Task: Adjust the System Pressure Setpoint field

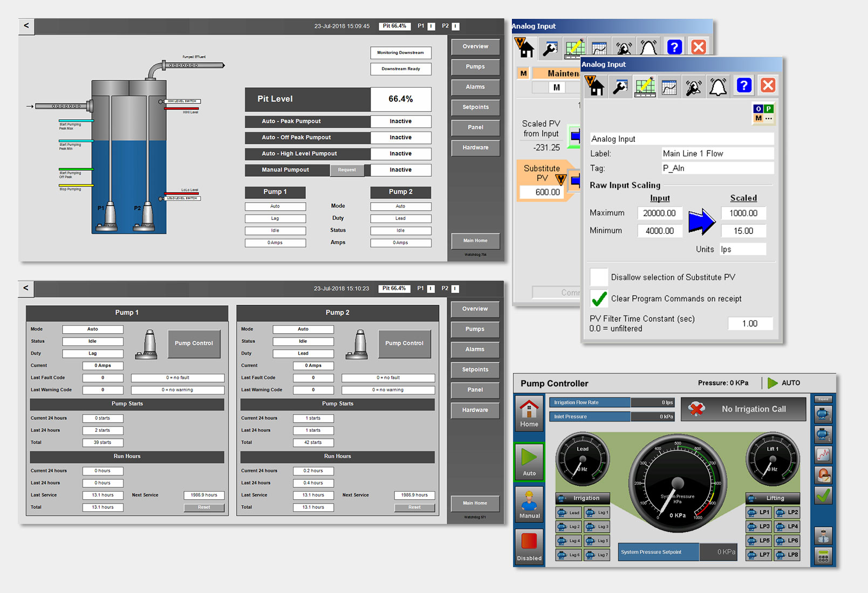Action: 719,551
